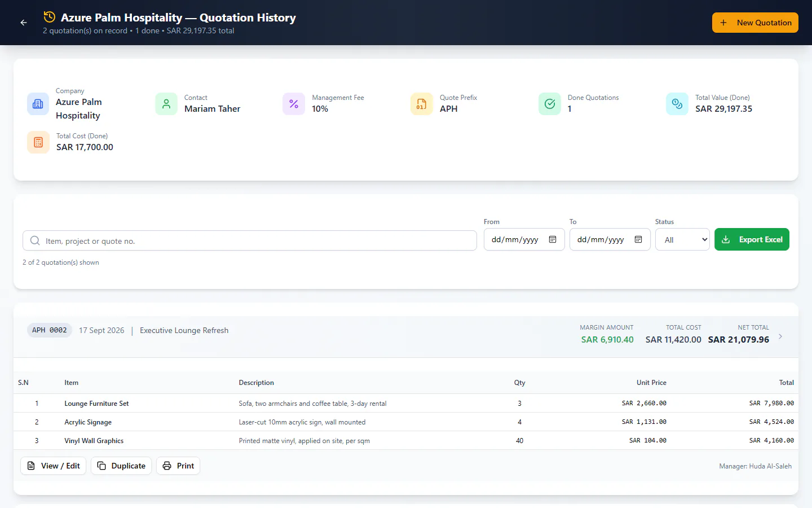Screen dimensions: 812x508
Task: Click the Done Quotations checkmark icon
Action: 550,104
